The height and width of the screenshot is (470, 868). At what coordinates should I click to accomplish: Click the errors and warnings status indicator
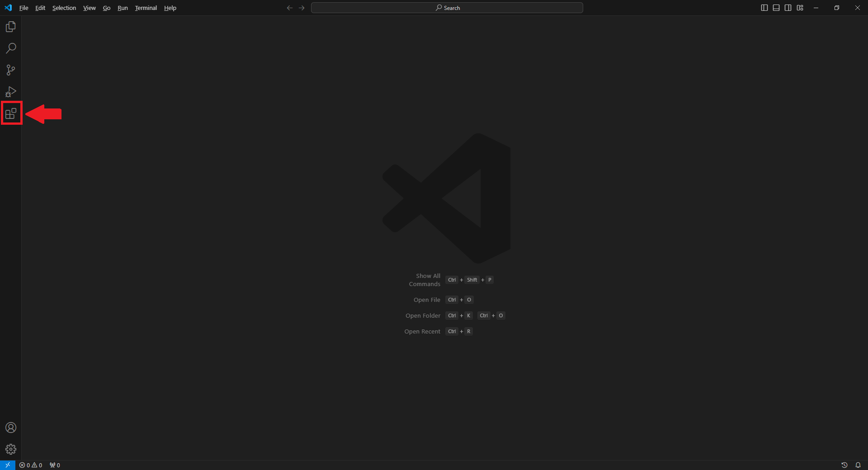[x=31, y=465]
